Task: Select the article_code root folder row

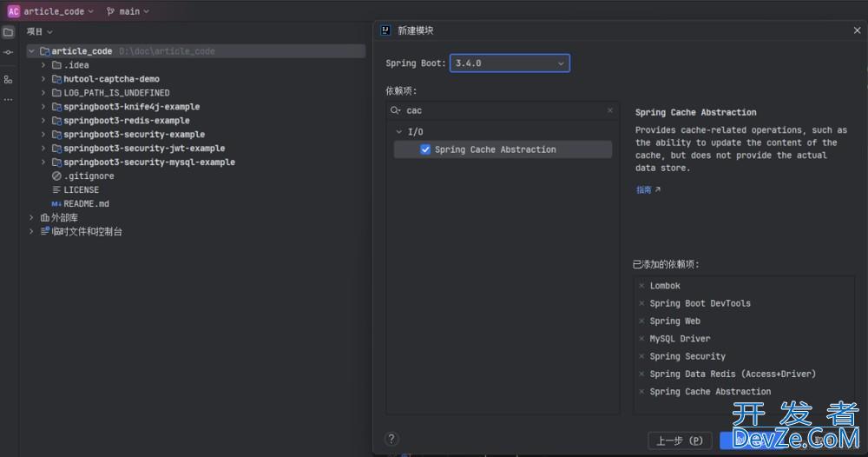Action: coord(196,51)
